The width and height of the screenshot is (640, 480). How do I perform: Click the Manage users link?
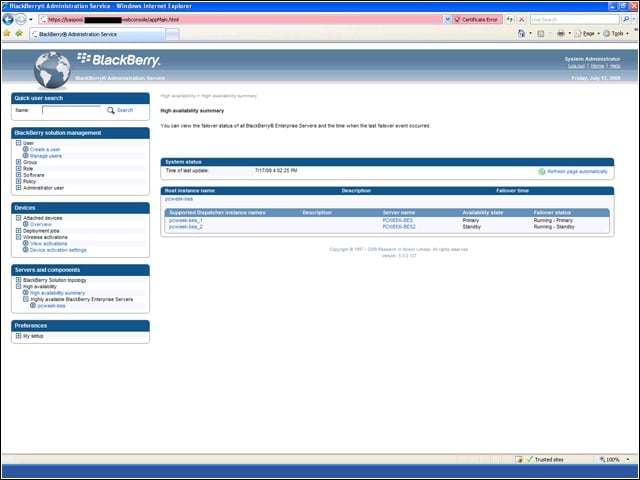coord(46,156)
